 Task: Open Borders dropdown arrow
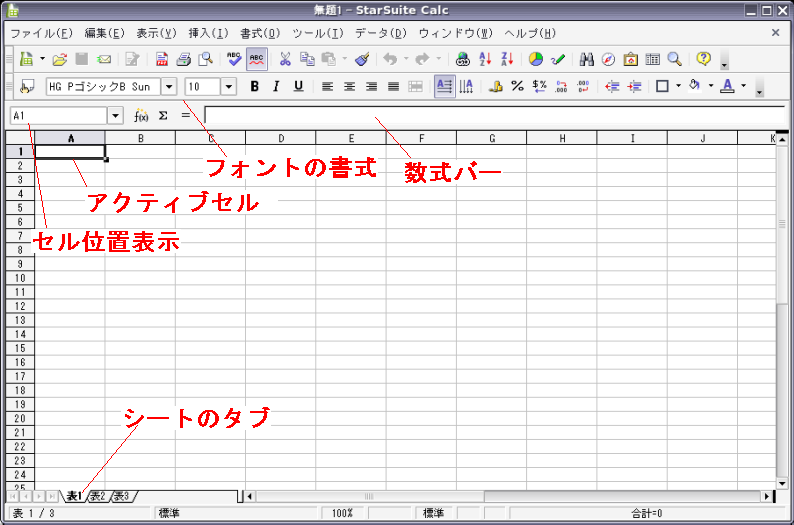679,86
